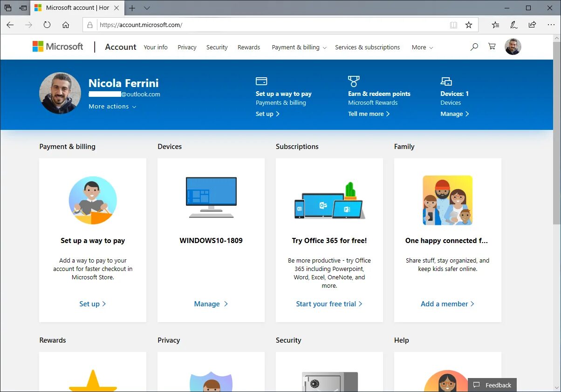
Task: Open the Security navigation item
Action: pos(217,47)
